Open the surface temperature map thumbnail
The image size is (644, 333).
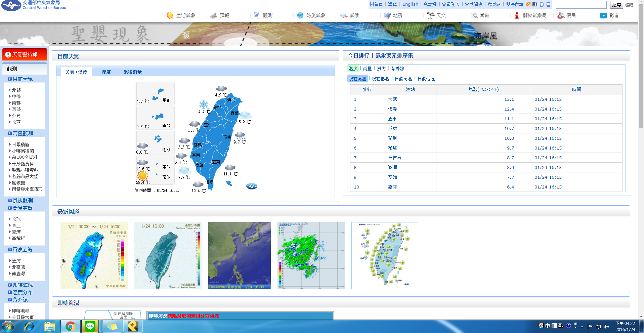click(x=168, y=256)
